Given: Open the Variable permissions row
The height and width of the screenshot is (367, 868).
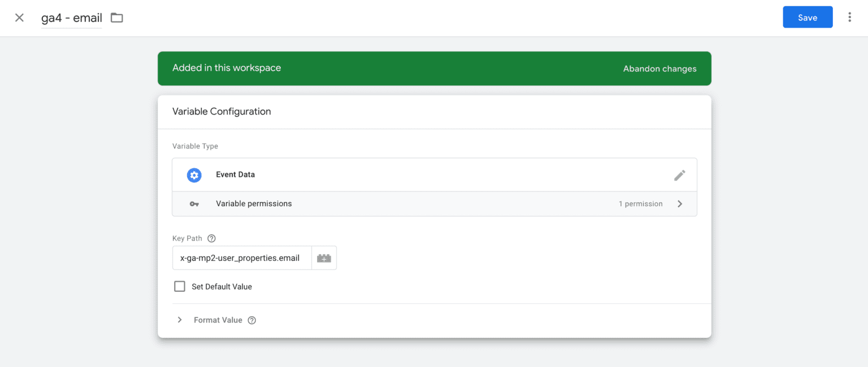Looking at the screenshot, I should [435, 204].
